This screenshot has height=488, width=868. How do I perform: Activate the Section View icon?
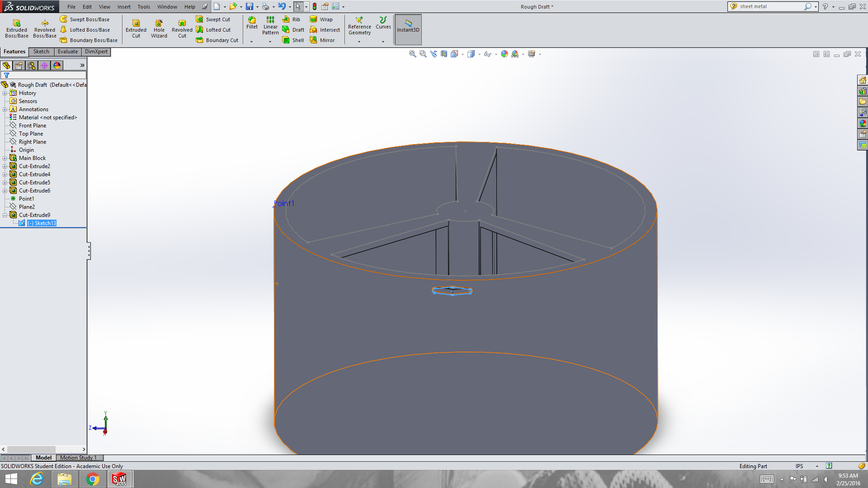(444, 54)
